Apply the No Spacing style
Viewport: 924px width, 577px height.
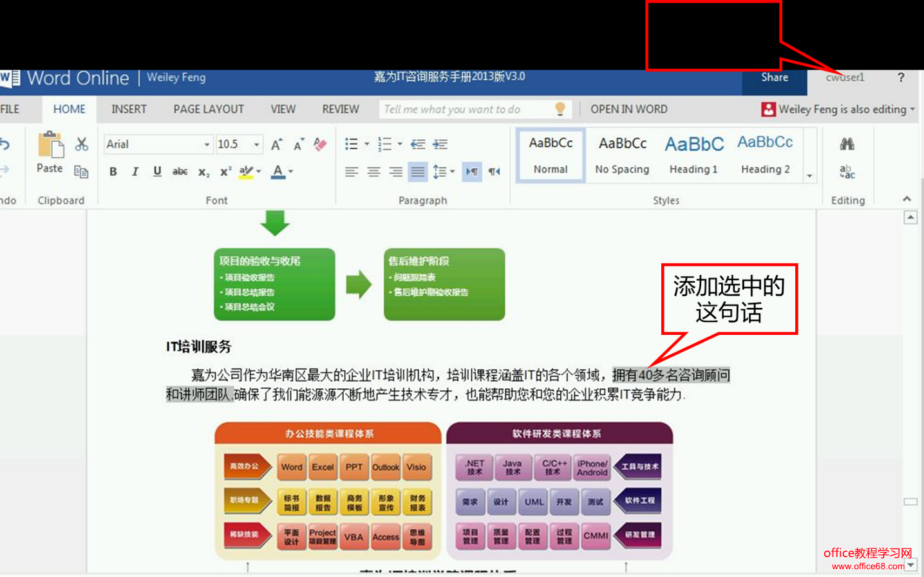pyautogui.click(x=622, y=155)
